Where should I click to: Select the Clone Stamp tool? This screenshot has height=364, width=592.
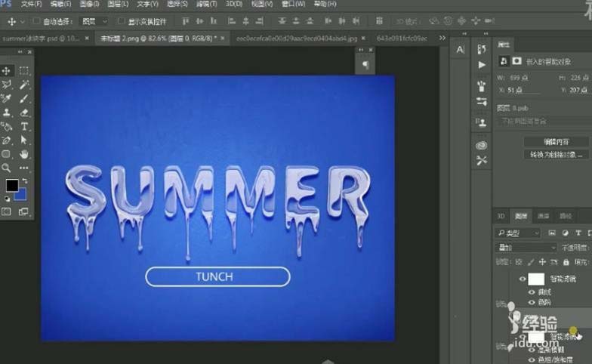pos(6,113)
